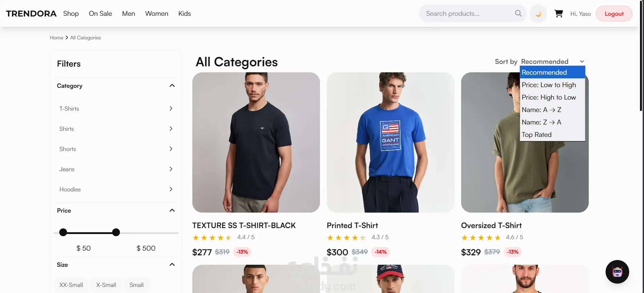Collapse the Category filter section
The height and width of the screenshot is (293, 644).
[172, 86]
